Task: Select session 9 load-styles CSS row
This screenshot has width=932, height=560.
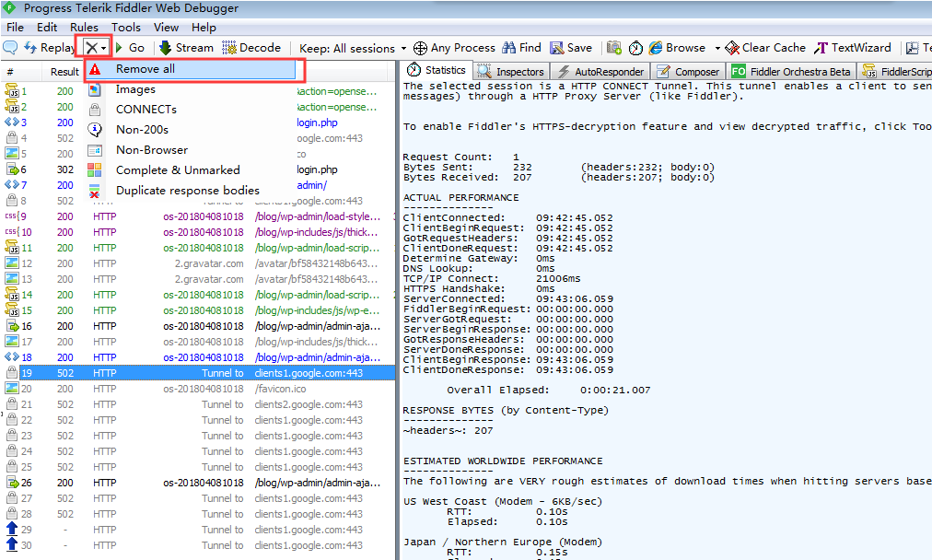Action: (199, 216)
